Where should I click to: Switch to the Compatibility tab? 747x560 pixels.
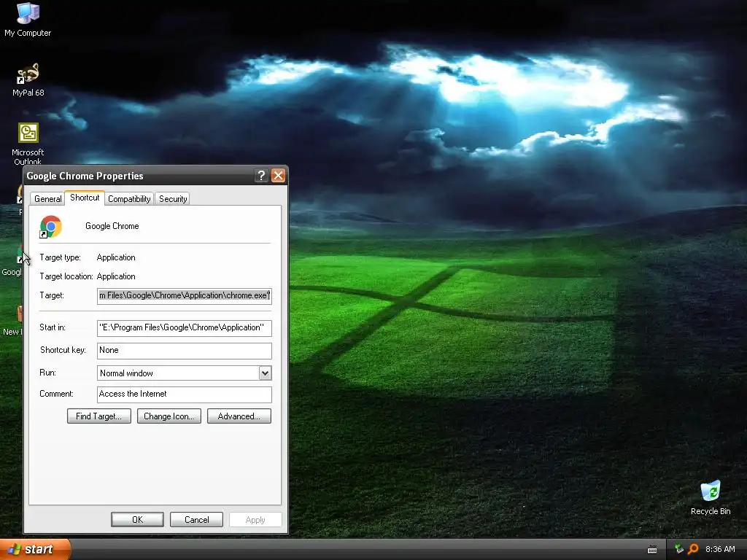[129, 198]
